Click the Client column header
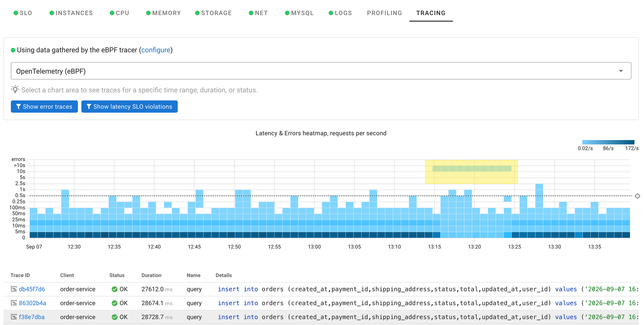 [67, 275]
